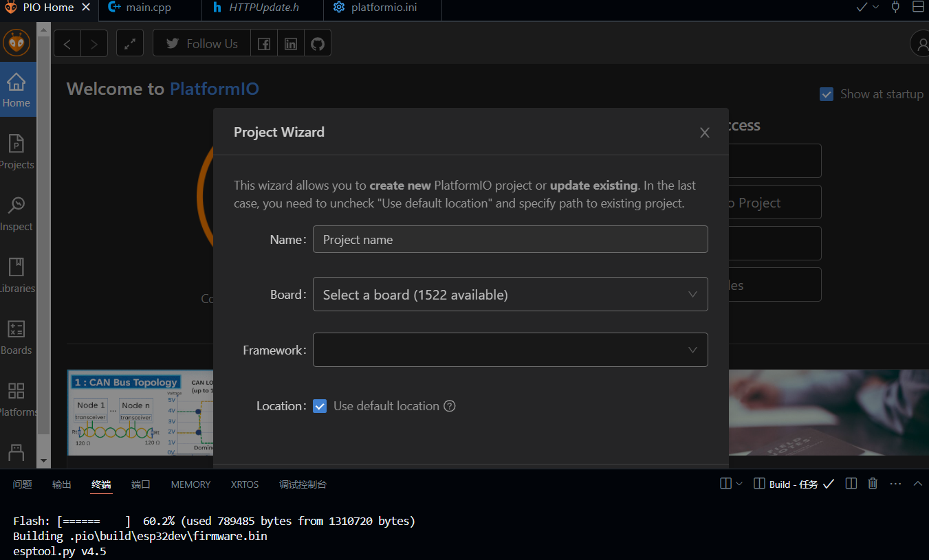Open the 问题 (Problems) panel tab

point(23,484)
